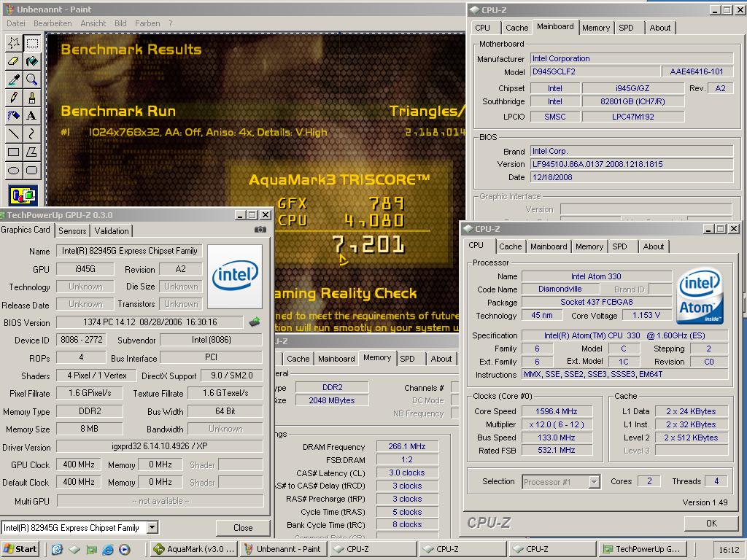Click the Core Speed value 1596.4 MHz
Viewport: 747px width, 560px height.
point(557,411)
